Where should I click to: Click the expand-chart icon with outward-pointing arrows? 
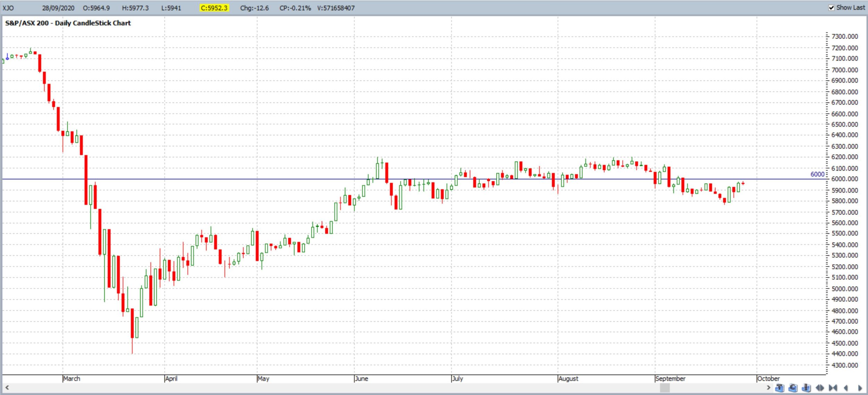[x=820, y=388]
